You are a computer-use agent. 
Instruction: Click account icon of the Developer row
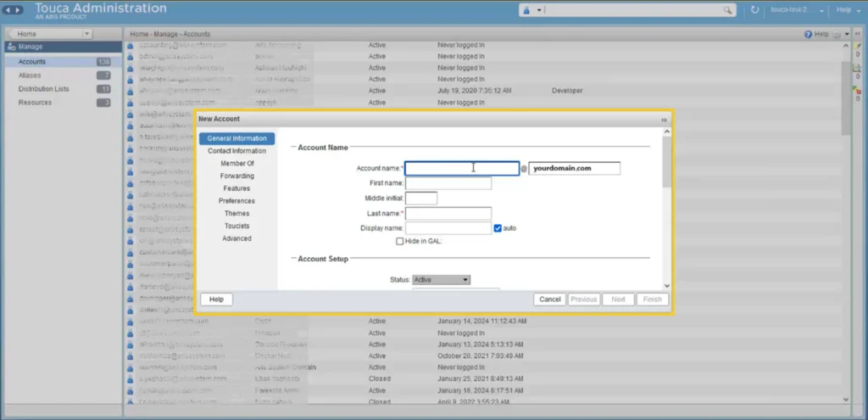pyautogui.click(x=130, y=91)
